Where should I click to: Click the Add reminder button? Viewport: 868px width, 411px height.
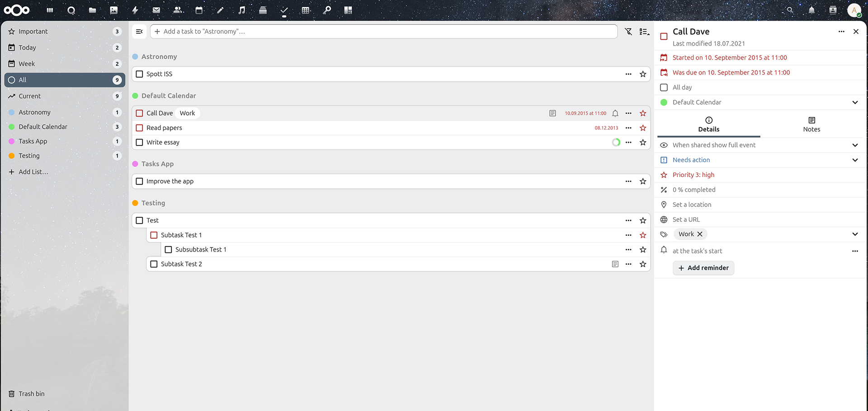coord(703,268)
